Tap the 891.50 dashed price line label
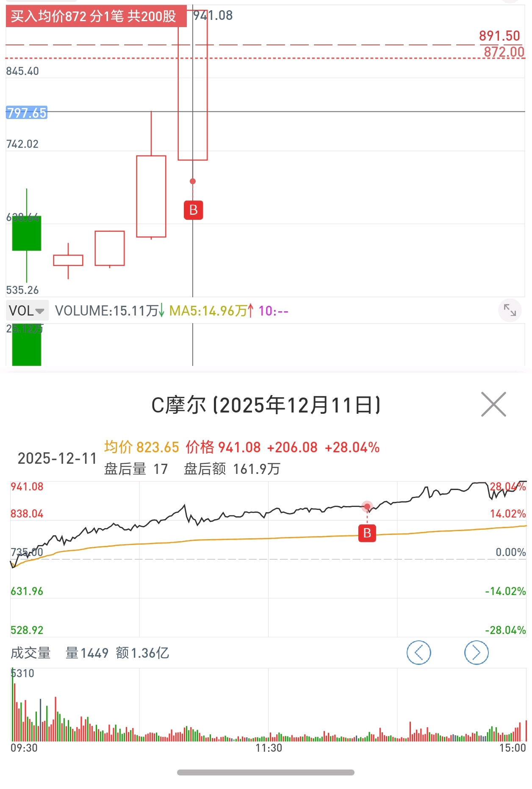This screenshot has width=532, height=789. [499, 36]
